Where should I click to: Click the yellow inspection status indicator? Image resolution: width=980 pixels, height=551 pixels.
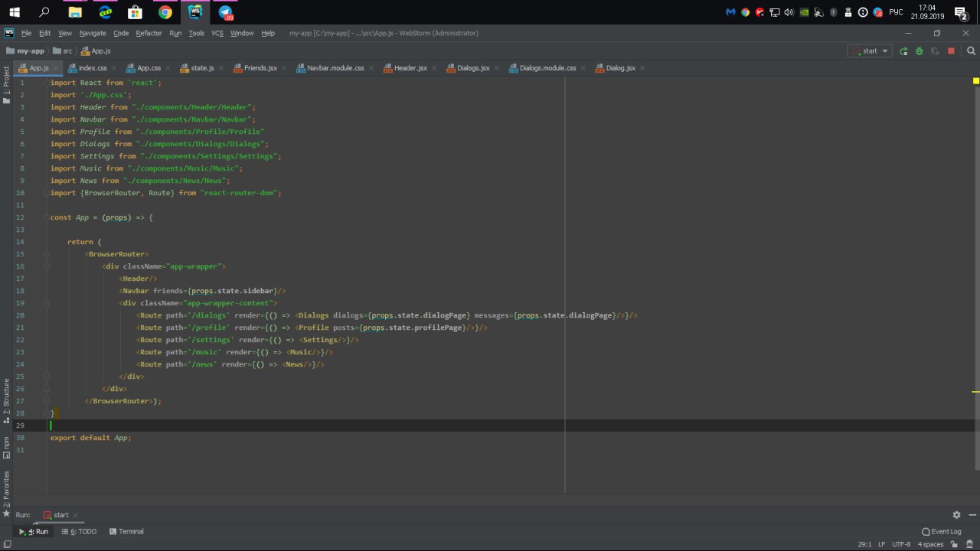pyautogui.click(x=976, y=81)
